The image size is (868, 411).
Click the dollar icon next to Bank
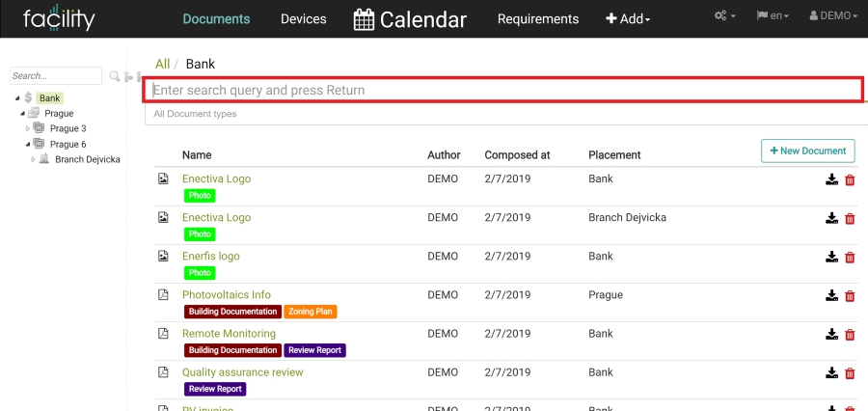(x=28, y=98)
